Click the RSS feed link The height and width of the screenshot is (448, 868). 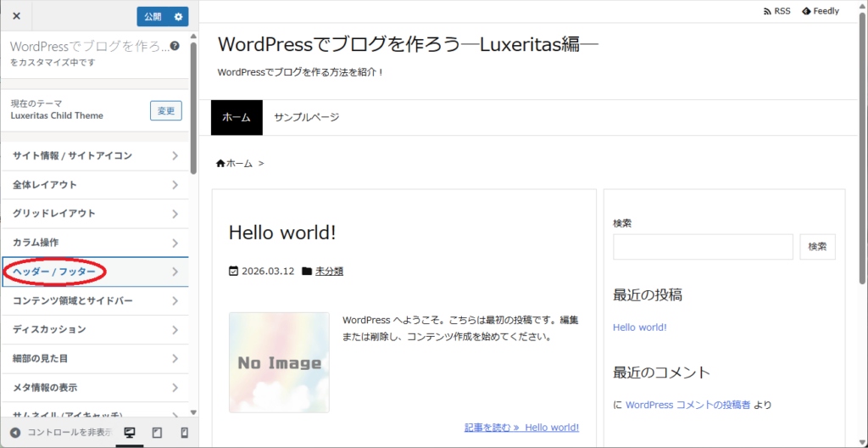(777, 11)
